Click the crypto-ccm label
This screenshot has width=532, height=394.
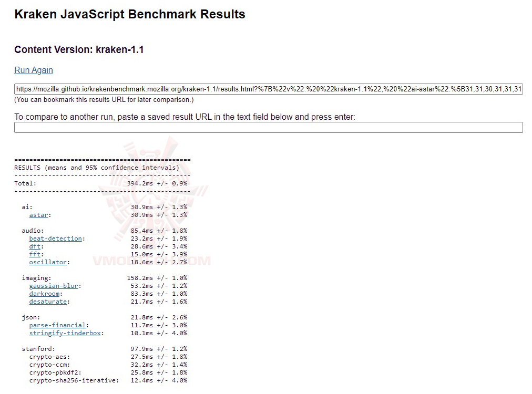point(49,365)
